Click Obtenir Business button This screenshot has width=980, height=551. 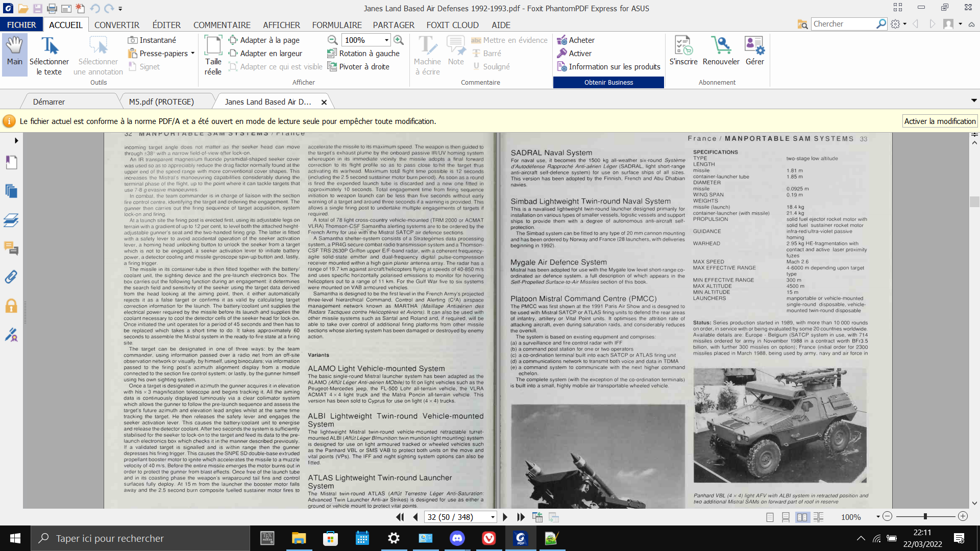[608, 82]
